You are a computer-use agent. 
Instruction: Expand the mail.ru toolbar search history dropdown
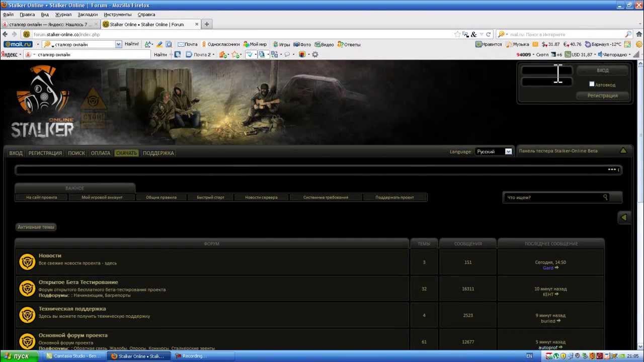pos(119,44)
